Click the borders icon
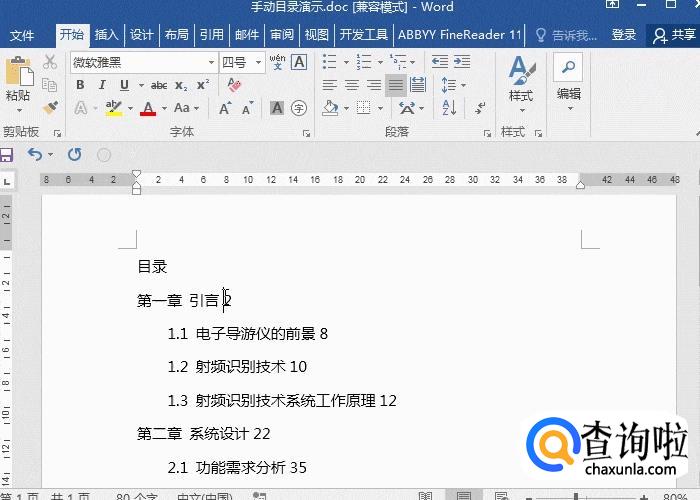The image size is (700, 500). (x=363, y=108)
